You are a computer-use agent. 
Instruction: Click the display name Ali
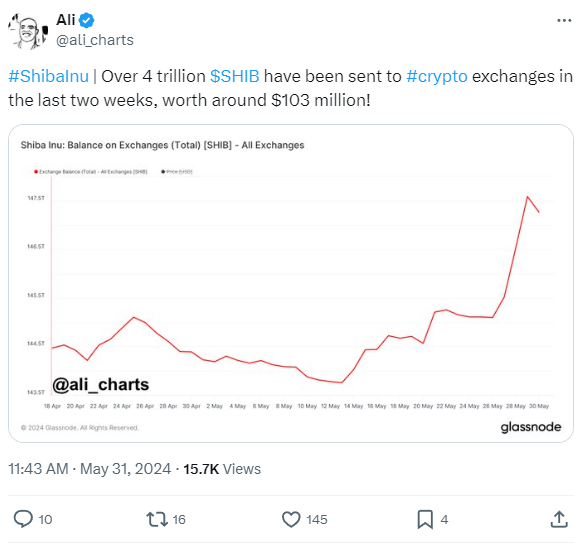[x=66, y=20]
